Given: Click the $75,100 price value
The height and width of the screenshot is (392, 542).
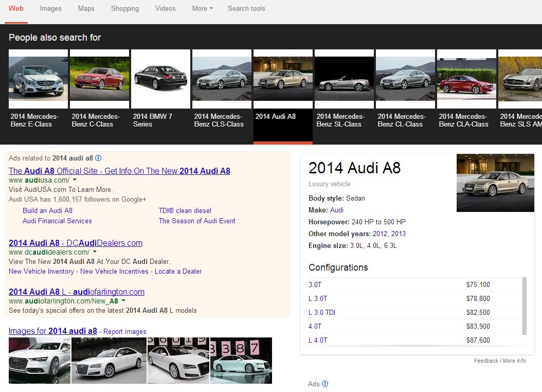Looking at the screenshot, I should 478,284.
